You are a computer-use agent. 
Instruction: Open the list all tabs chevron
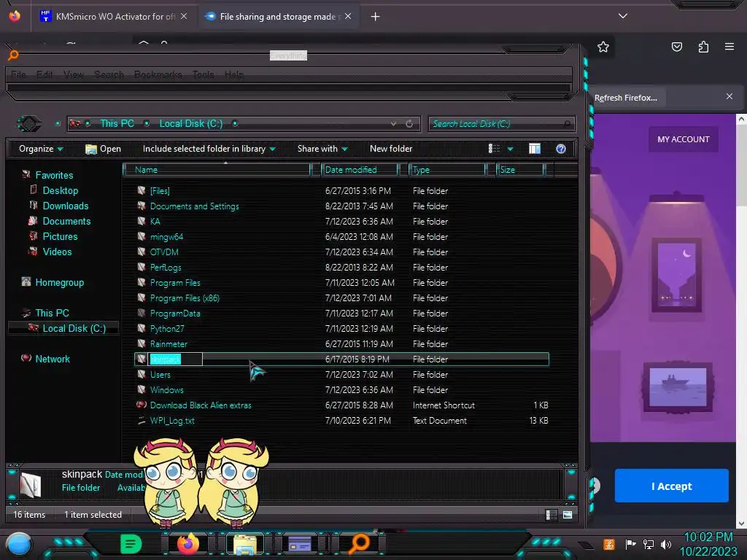pos(623,16)
